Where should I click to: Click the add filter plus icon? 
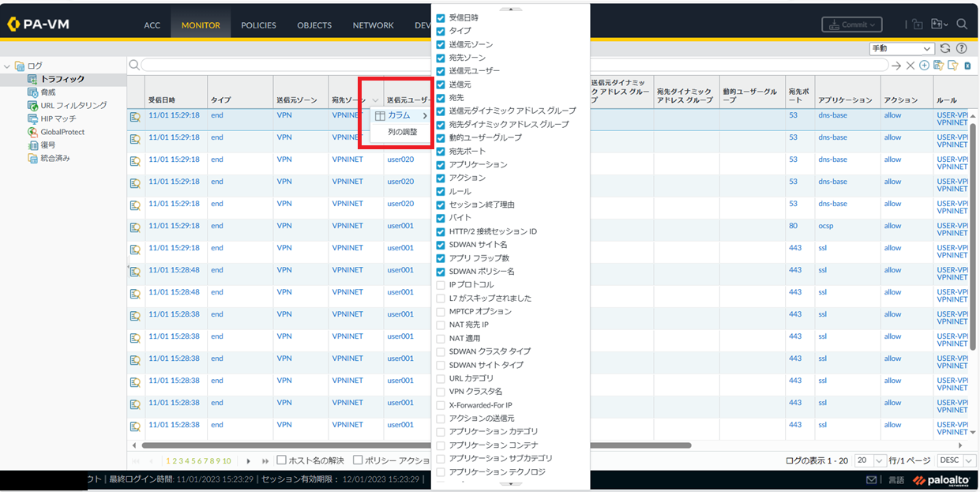pyautogui.click(x=924, y=66)
